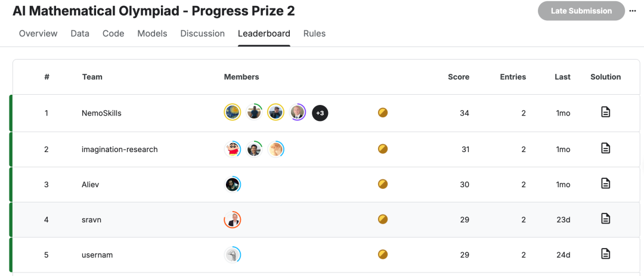Open usernam's solution document icon
This screenshot has width=644, height=276.
pos(605,254)
